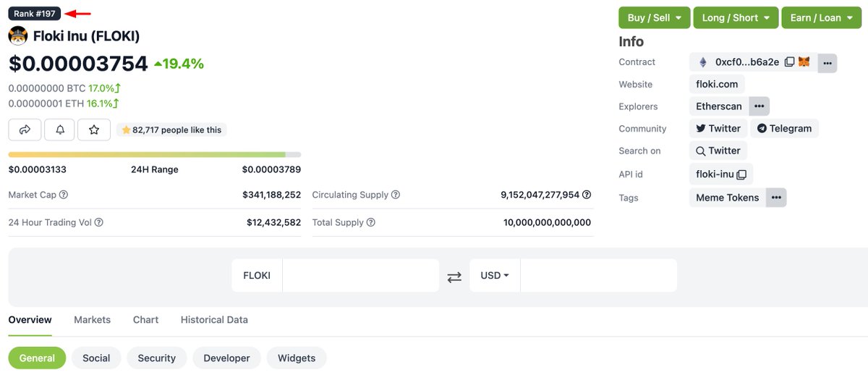Select the Developer sub-tab

[x=226, y=358]
